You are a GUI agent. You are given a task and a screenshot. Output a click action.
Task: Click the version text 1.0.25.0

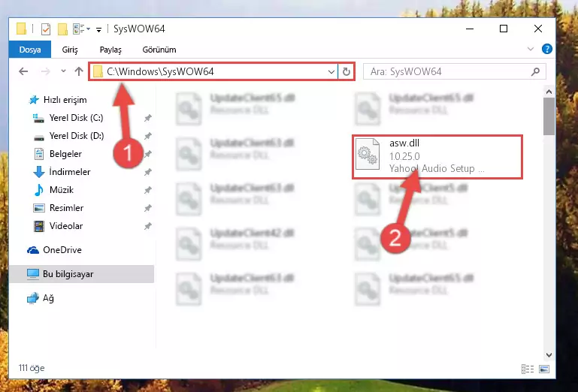click(404, 156)
